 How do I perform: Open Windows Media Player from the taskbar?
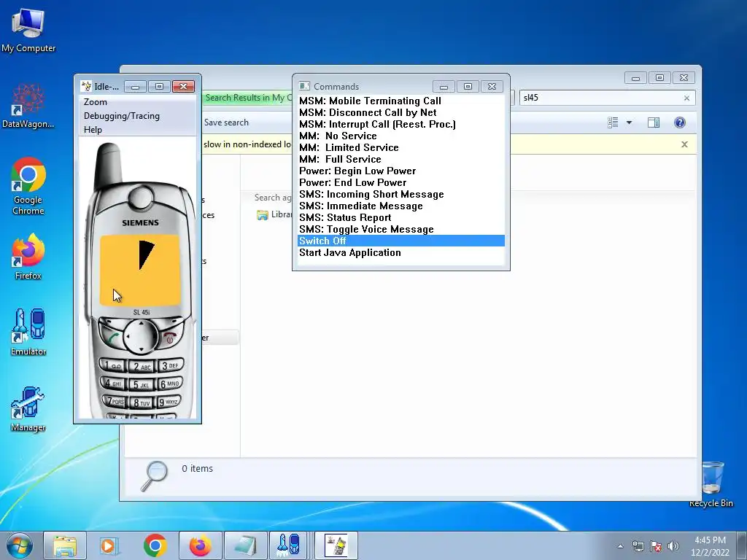click(x=108, y=545)
